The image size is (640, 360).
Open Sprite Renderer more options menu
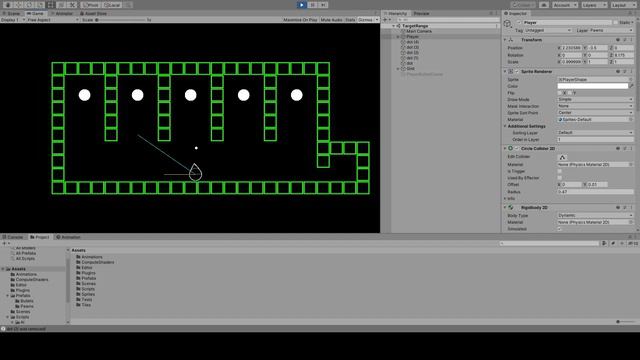point(631,71)
